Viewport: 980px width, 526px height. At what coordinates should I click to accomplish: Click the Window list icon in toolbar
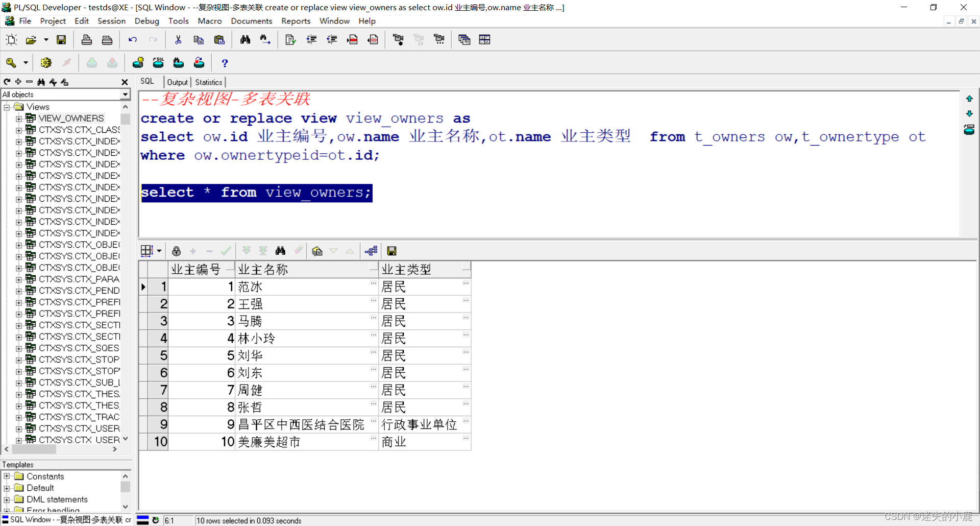coord(464,40)
